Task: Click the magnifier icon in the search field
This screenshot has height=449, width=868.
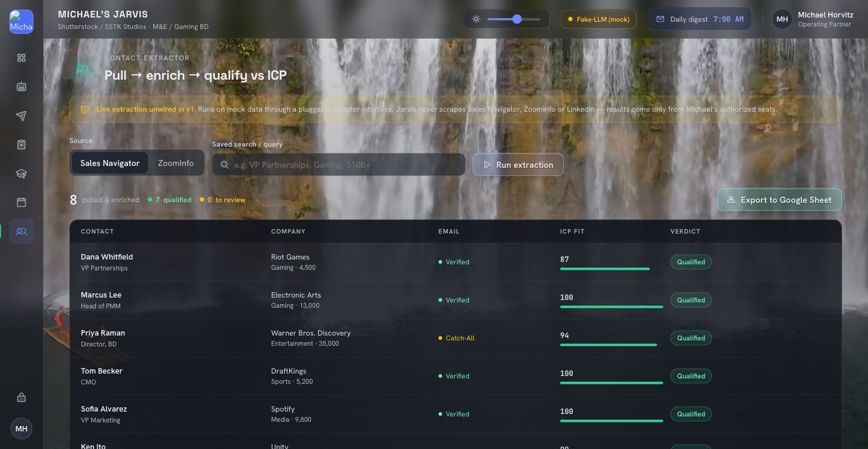Action: click(225, 165)
